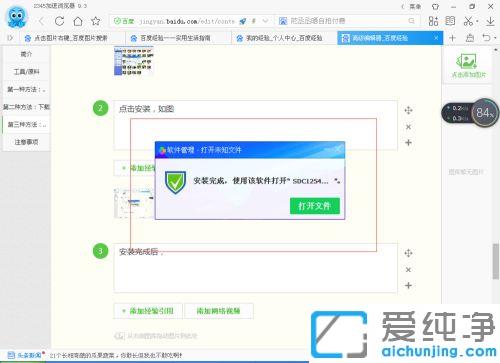The width and height of the screenshot is (500, 363).
Task: Delete step 3 with its X icon
Action: coord(408,270)
